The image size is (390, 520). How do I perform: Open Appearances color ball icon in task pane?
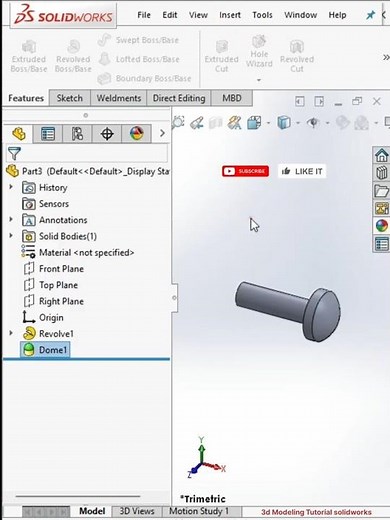(x=382, y=226)
